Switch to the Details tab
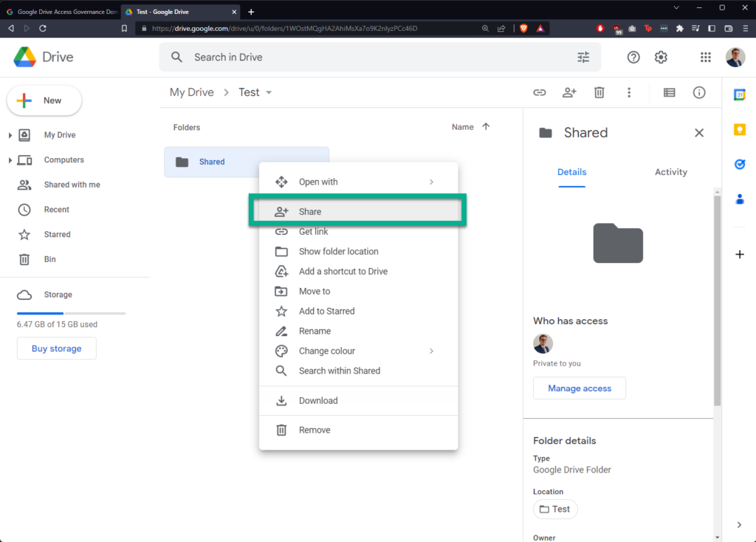Image resolution: width=756 pixels, height=542 pixels. (572, 172)
